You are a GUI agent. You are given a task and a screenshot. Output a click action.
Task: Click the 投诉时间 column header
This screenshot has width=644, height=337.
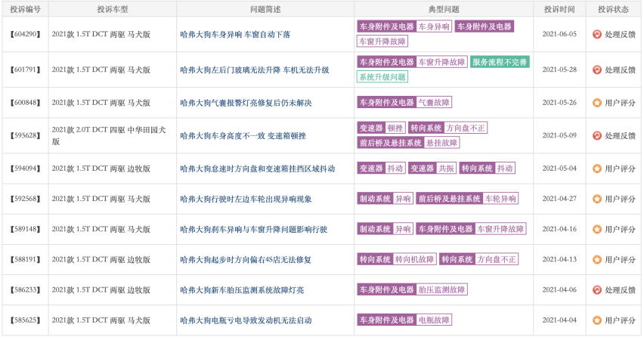point(559,9)
